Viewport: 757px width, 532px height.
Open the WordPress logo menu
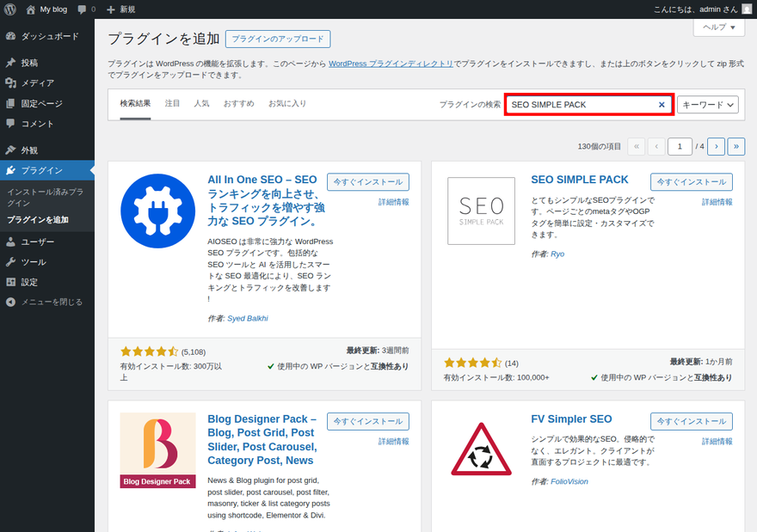(x=9, y=9)
